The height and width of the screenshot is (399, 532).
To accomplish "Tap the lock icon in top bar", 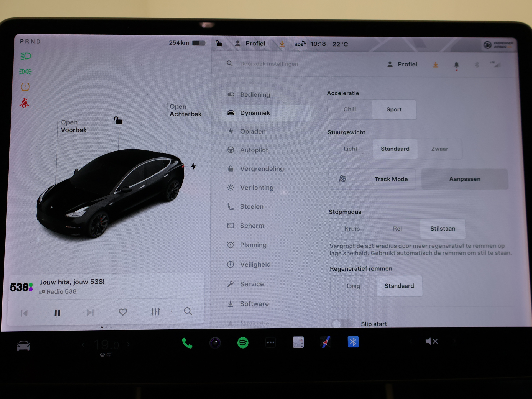I will (x=219, y=44).
